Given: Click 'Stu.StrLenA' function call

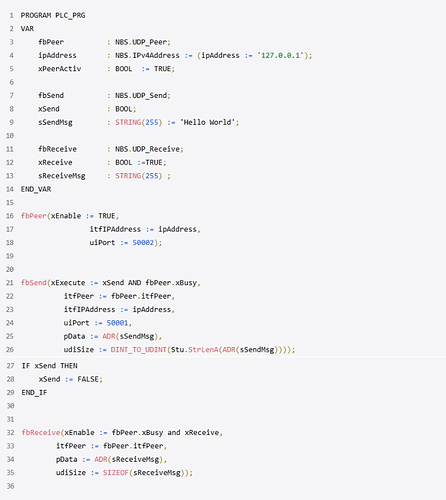Looking at the screenshot, I should pos(195,350).
